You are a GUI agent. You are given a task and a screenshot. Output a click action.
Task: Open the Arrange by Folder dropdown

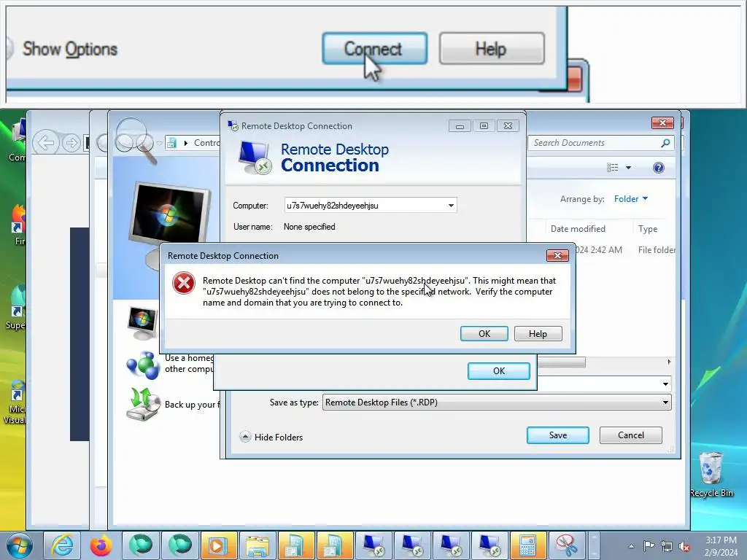coord(631,199)
